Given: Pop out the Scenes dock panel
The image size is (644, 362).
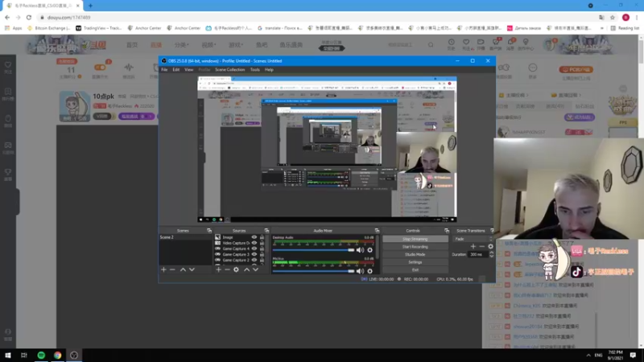Looking at the screenshot, I should (209, 231).
